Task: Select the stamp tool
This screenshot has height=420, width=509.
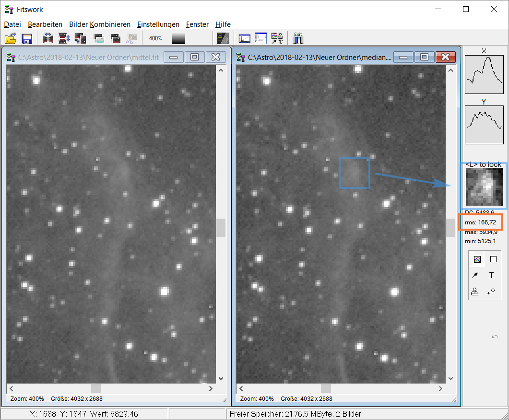Action: [x=475, y=291]
